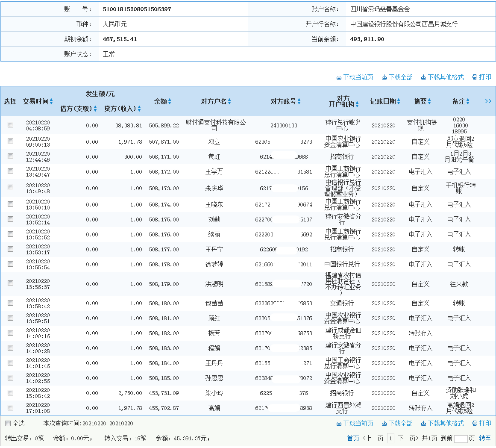The width and height of the screenshot is (496, 448).
Task: Check the 财付通支付科技有限公司 transaction row
Action: click(10, 125)
